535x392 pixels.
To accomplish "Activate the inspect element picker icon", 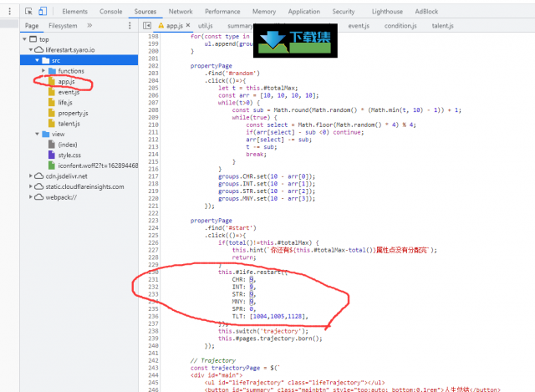I will pos(28,11).
